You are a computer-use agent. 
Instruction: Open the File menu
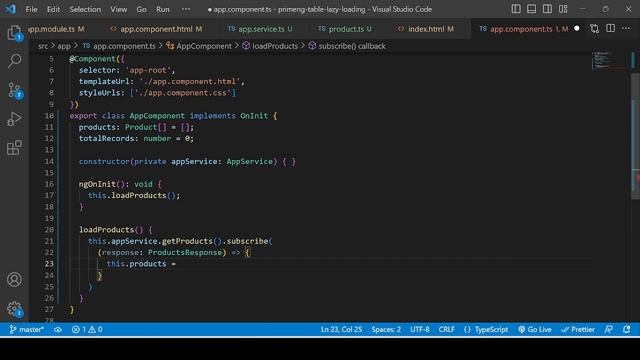pyautogui.click(x=31, y=9)
